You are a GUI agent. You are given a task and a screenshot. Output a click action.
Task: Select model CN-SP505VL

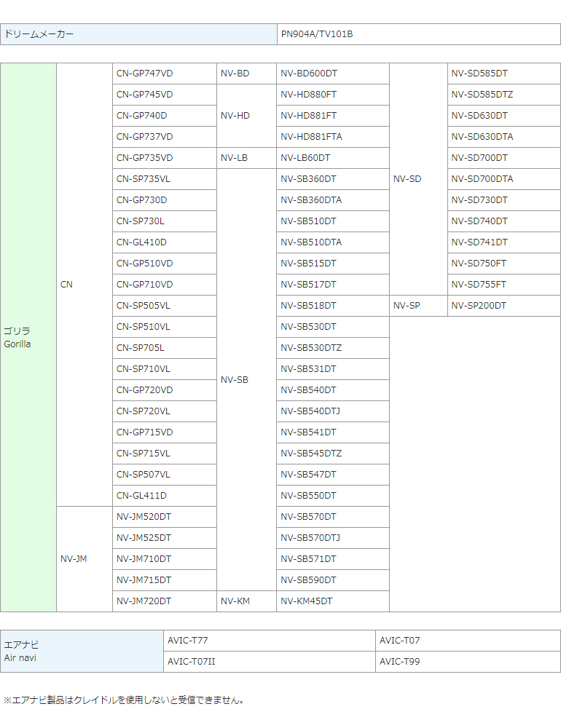[165, 306]
